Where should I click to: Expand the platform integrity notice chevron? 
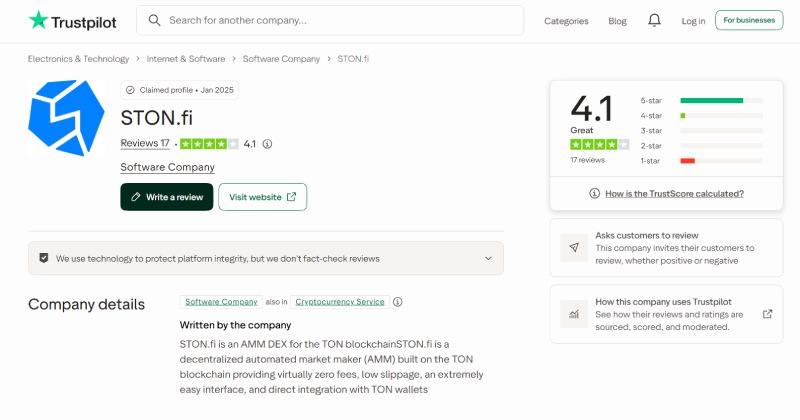tap(488, 258)
